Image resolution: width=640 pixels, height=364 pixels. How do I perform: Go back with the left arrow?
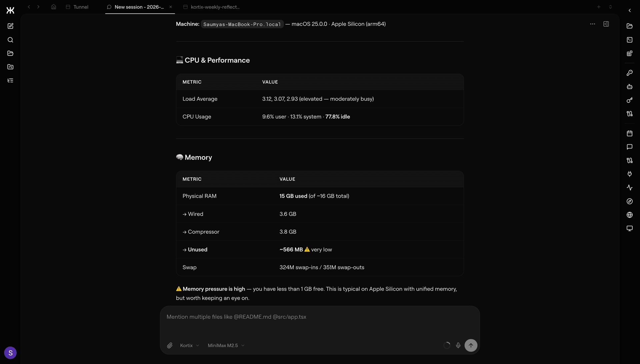29,7
